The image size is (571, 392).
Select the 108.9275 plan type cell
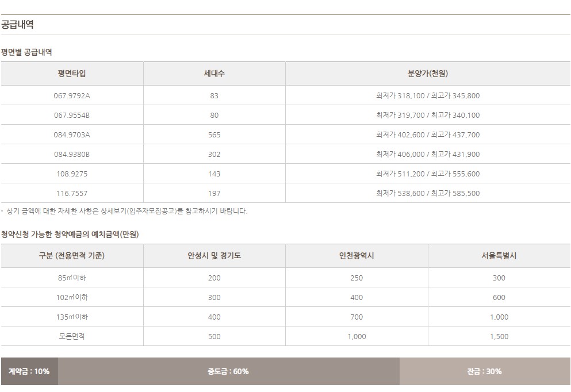click(72, 174)
